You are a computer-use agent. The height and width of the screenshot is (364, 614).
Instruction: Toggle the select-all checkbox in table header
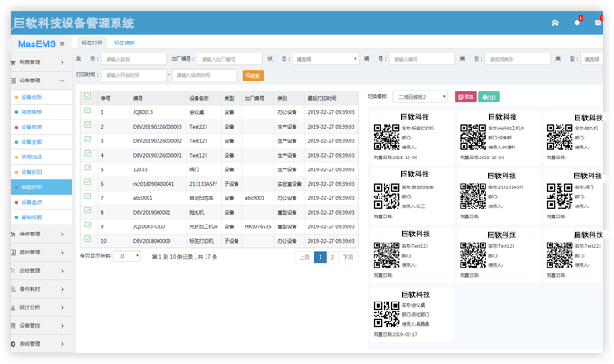[87, 96]
